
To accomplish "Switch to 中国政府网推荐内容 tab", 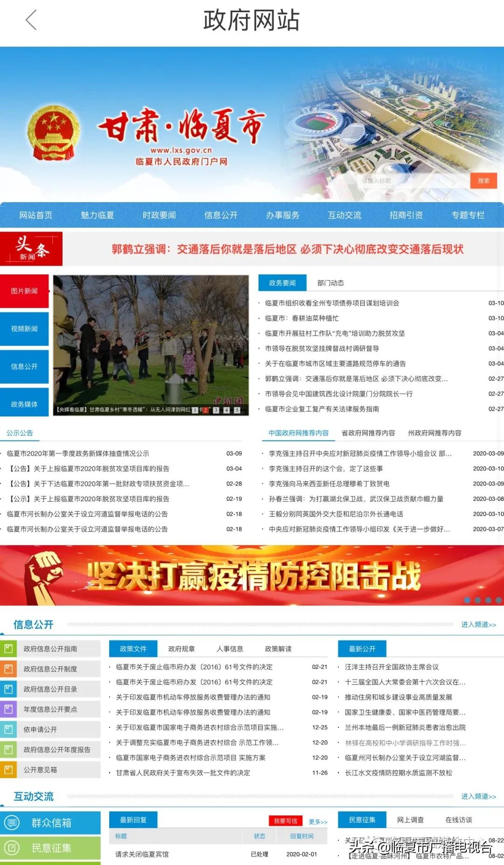I will tap(299, 433).
